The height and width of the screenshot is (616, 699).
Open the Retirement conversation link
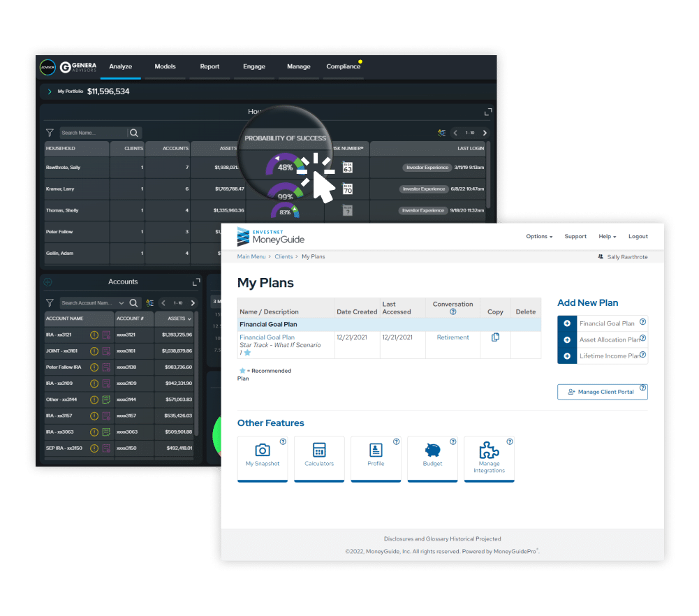[453, 337]
